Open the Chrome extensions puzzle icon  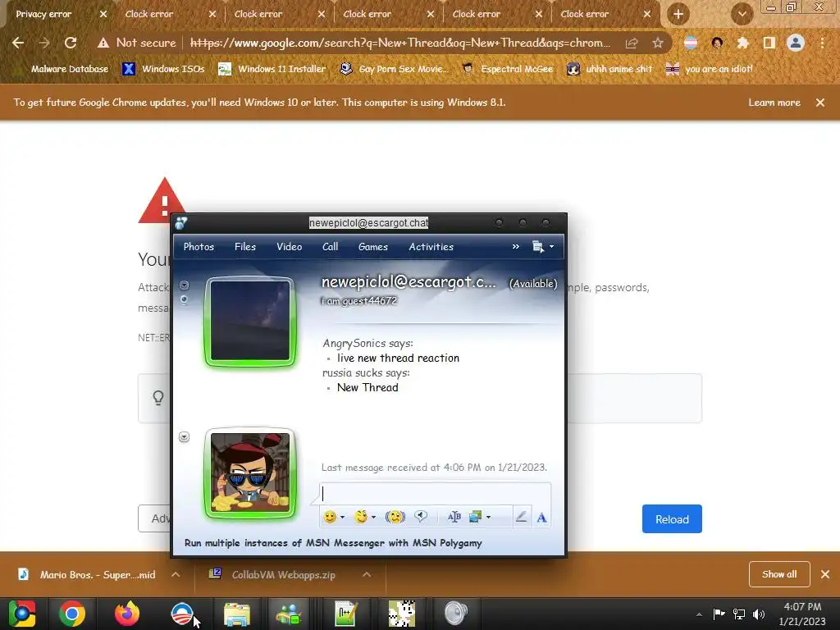pyautogui.click(x=742, y=43)
